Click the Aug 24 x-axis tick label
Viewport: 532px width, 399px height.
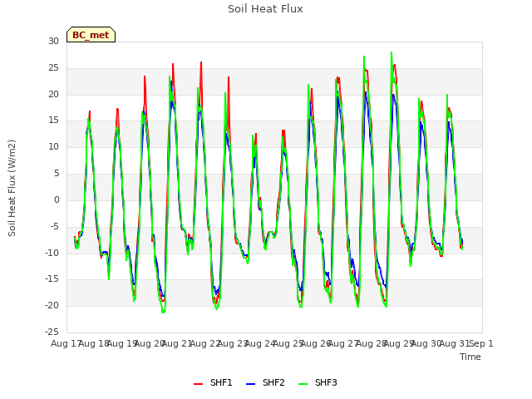pyautogui.click(x=260, y=343)
